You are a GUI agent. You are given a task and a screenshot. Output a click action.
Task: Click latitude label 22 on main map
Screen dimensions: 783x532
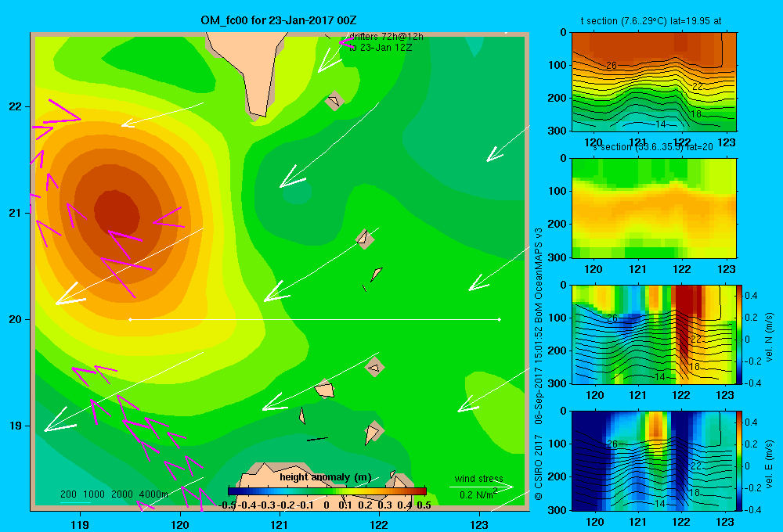(x=16, y=106)
